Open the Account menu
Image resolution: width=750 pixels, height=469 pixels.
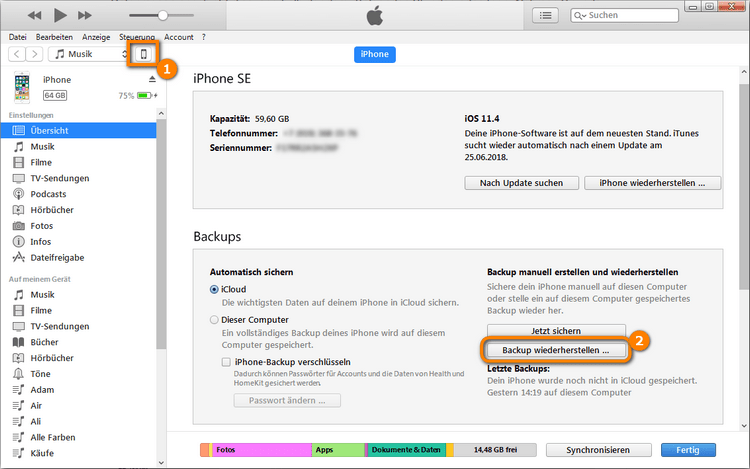[178, 37]
